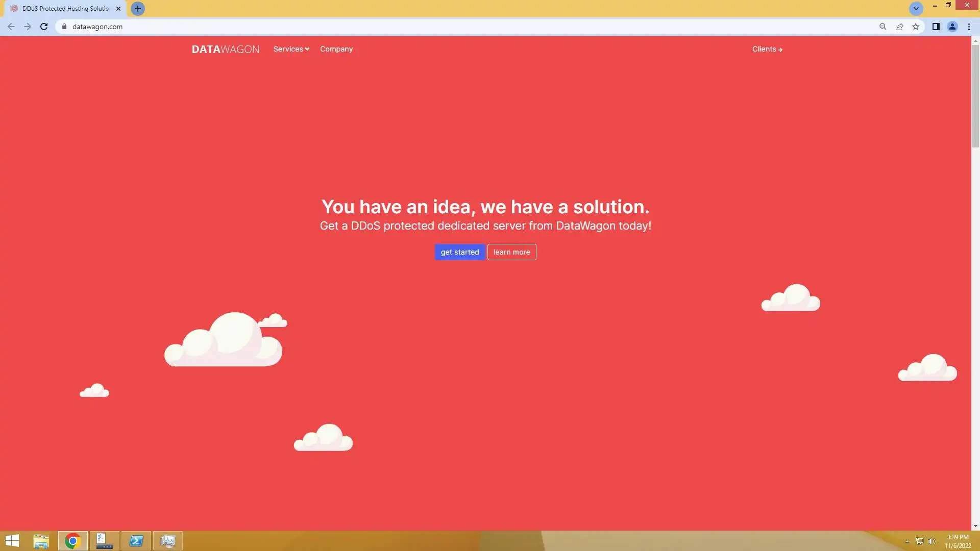This screenshot has width=980, height=551.
Task: Bookmark this page with the star icon
Action: pos(916,27)
